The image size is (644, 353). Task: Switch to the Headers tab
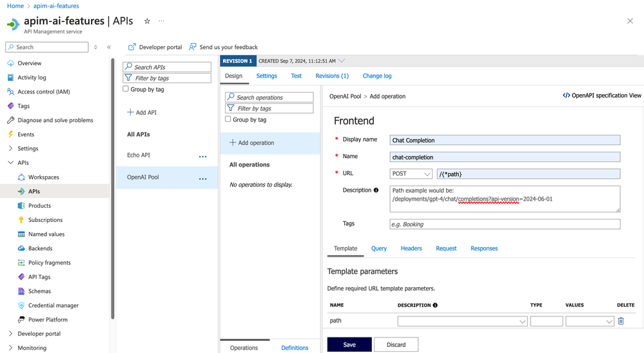(411, 248)
